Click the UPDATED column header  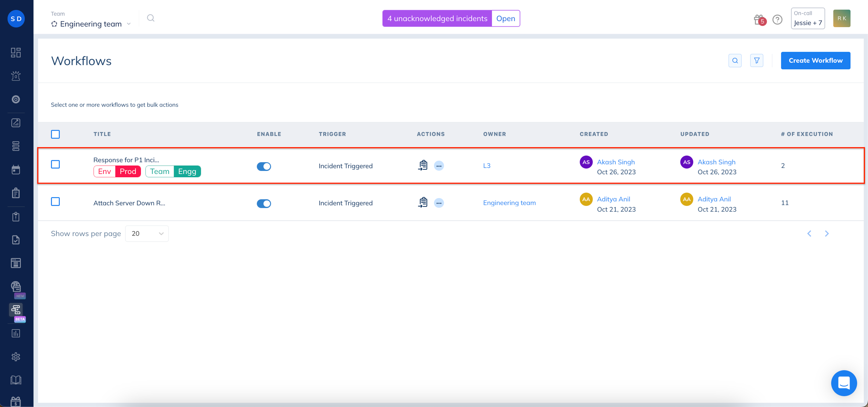[695, 134]
